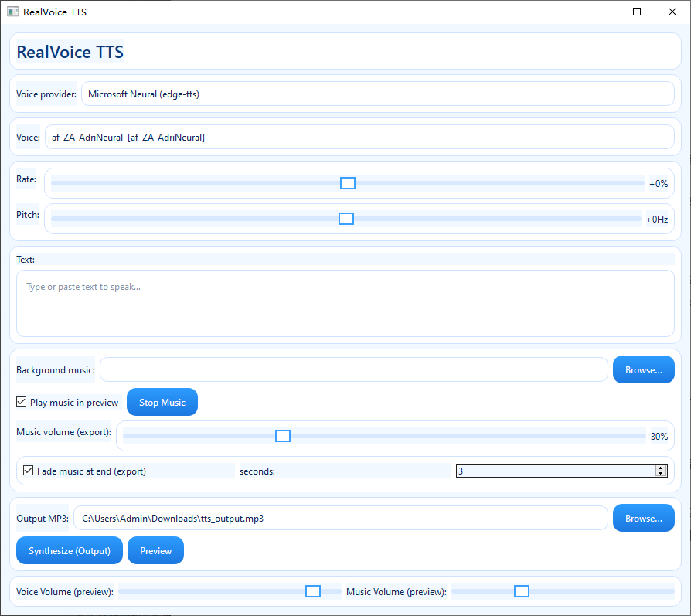Click the RealVoice TTS app icon in title bar

pos(12,12)
